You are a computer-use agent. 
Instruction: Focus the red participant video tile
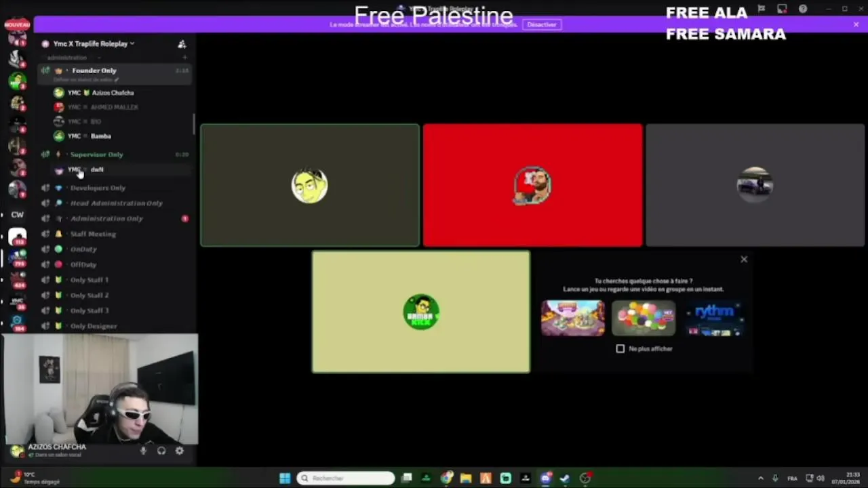click(532, 185)
